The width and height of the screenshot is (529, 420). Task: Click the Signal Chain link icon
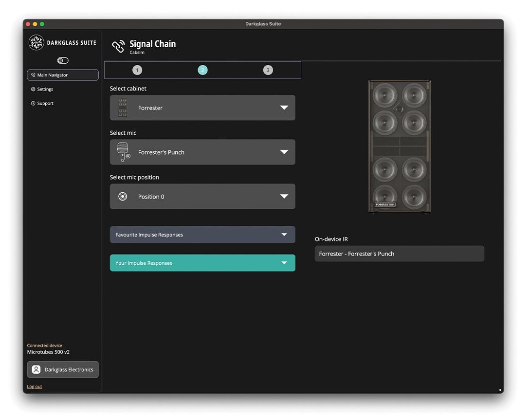(118, 47)
